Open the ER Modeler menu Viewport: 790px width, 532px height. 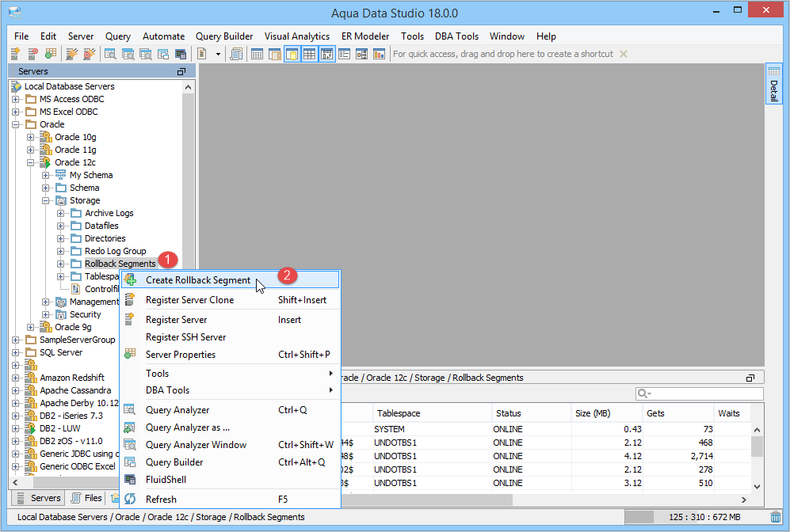(x=365, y=36)
